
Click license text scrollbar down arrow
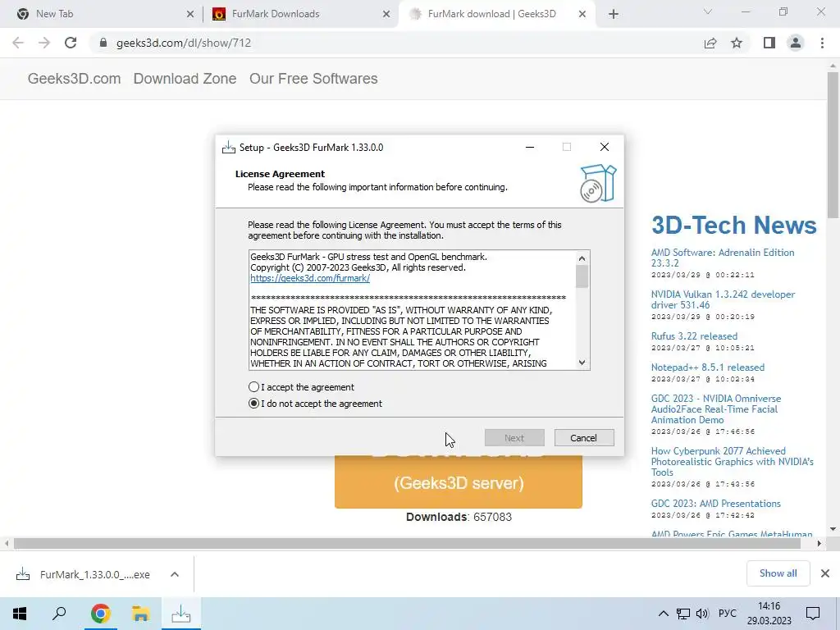click(582, 363)
